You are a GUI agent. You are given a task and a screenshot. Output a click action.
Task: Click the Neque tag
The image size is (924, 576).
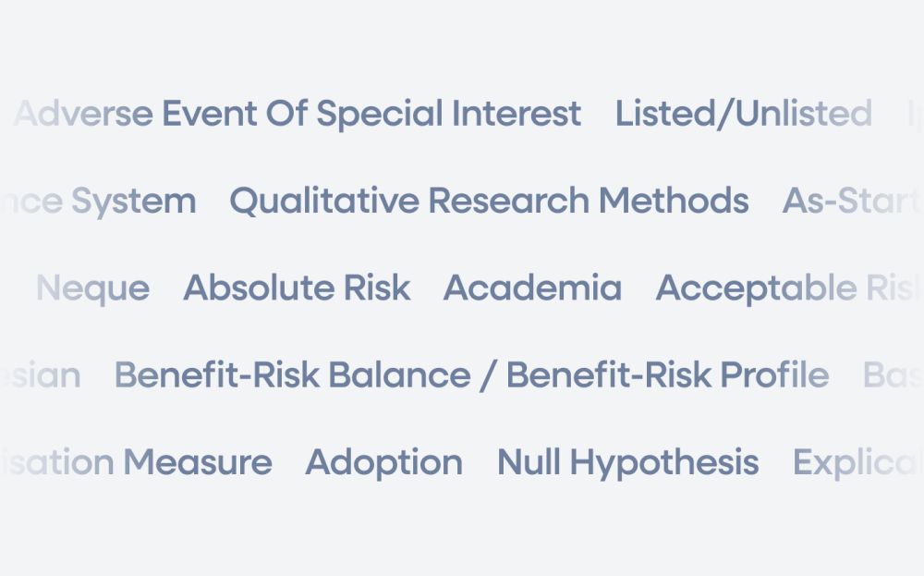click(x=92, y=288)
